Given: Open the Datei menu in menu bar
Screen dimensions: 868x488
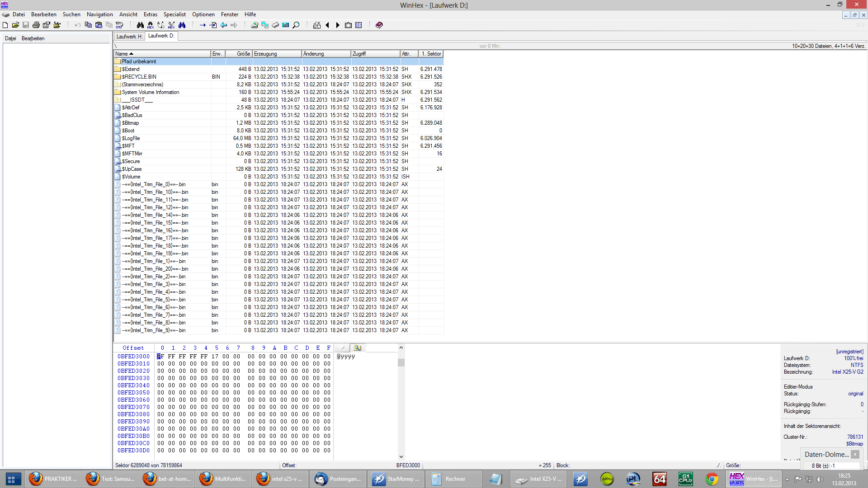Looking at the screenshot, I should click(19, 14).
